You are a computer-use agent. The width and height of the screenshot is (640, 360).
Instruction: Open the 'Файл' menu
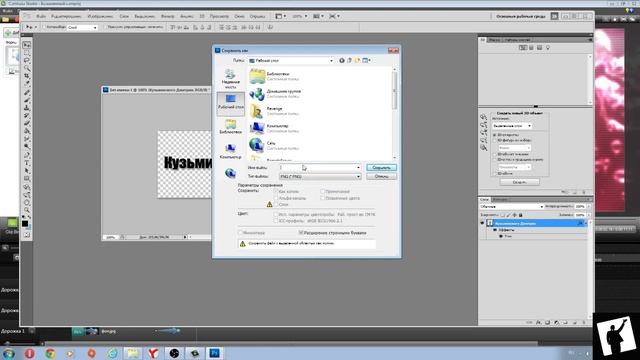[x=41, y=16]
